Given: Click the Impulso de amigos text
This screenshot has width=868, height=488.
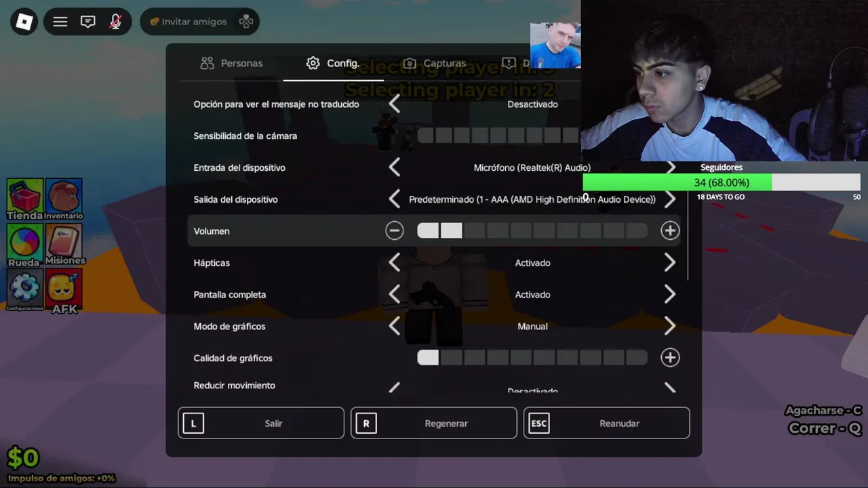Looking at the screenshot, I should [61, 478].
